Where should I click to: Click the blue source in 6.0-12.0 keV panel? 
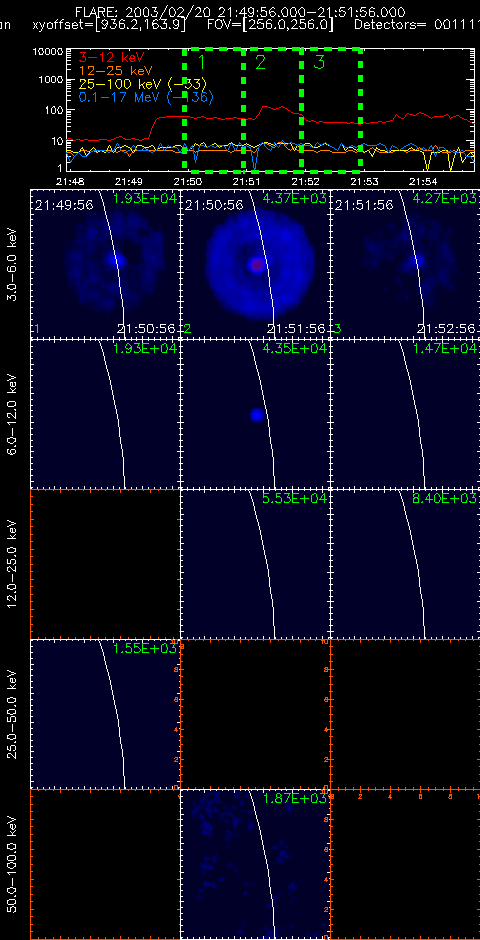pos(257,415)
